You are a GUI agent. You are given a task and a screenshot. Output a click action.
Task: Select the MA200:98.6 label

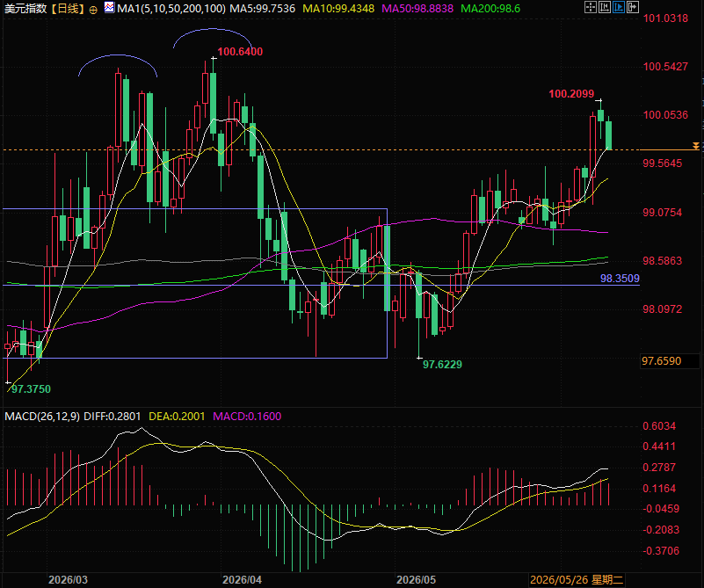pyautogui.click(x=490, y=9)
